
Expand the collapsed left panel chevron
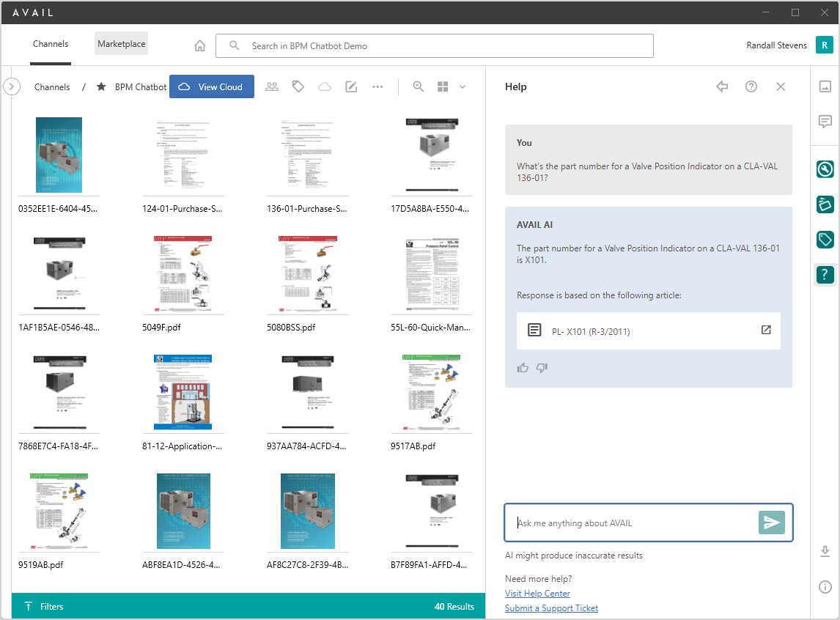(12, 86)
